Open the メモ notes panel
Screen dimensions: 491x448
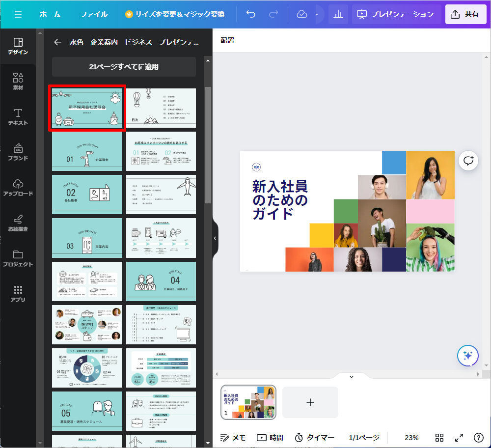tap(233, 438)
